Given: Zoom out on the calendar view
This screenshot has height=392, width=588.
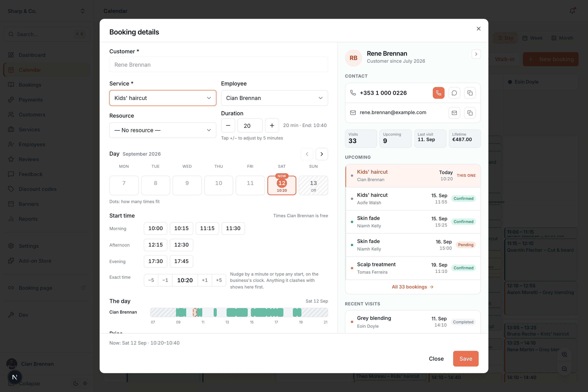Looking at the screenshot, I should (564, 369).
